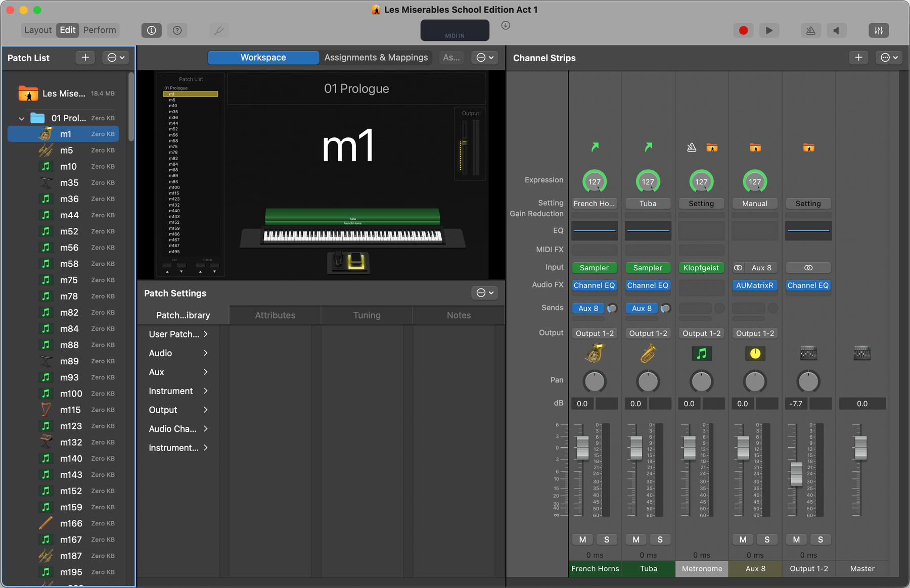The image size is (910, 588).
Task: Toggle the Aux 8 send on Tuba
Action: [x=642, y=308]
